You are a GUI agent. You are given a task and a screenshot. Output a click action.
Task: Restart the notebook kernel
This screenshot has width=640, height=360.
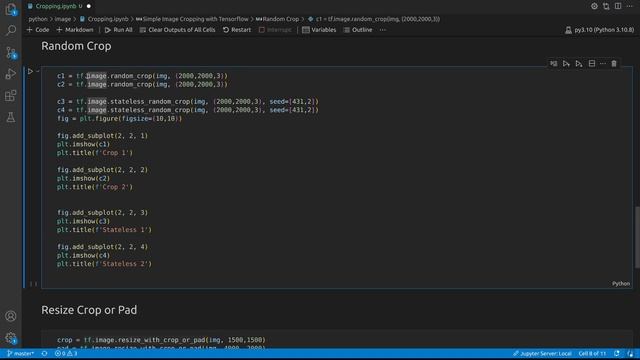[237, 30]
